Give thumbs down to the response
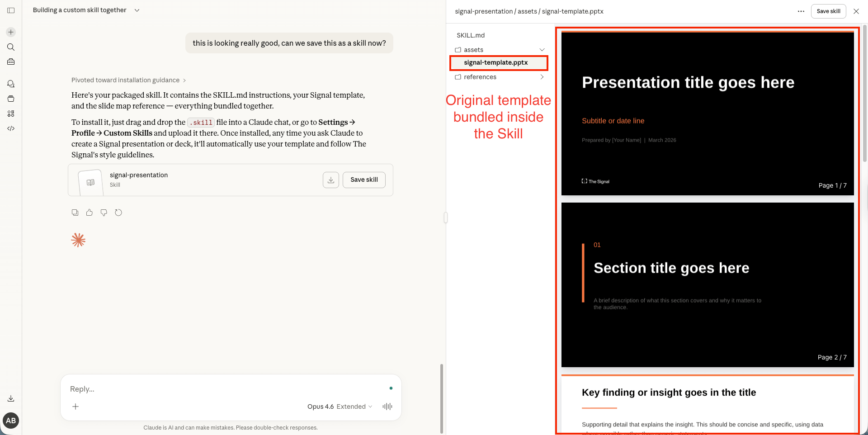Image resolution: width=868 pixels, height=435 pixels. (104, 213)
